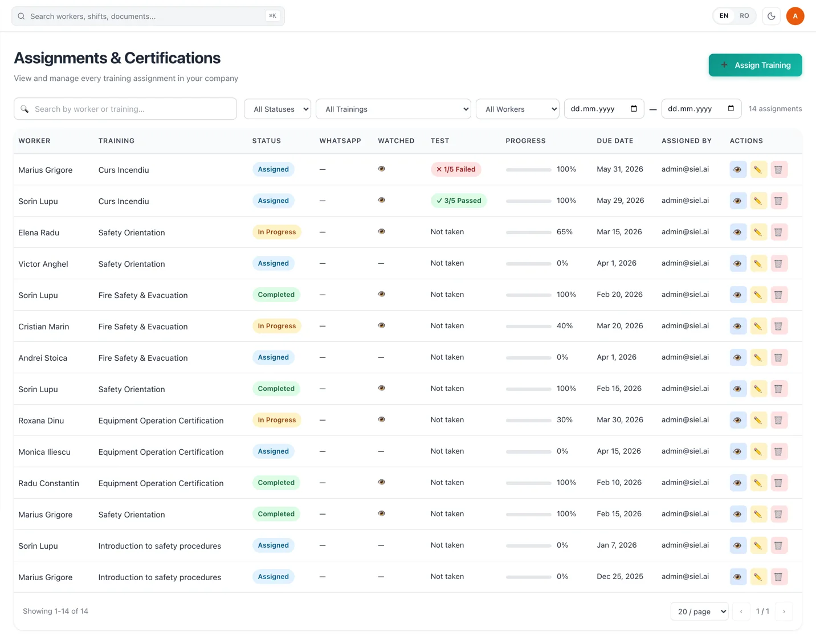Screen dimensions: 816x644
Task: Edit Victor Anghel's assignment
Action: click(x=758, y=263)
